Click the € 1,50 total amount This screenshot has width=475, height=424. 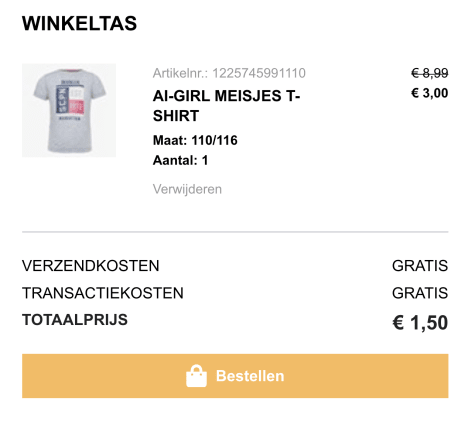coord(420,323)
